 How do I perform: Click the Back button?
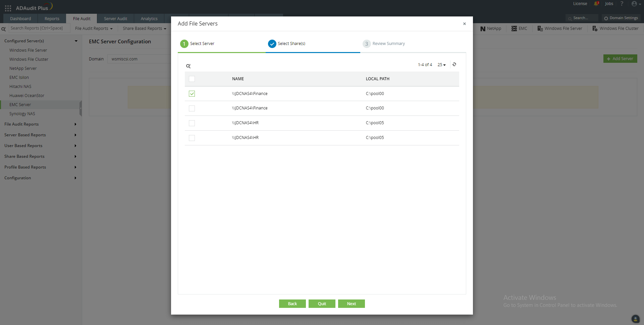click(x=292, y=304)
